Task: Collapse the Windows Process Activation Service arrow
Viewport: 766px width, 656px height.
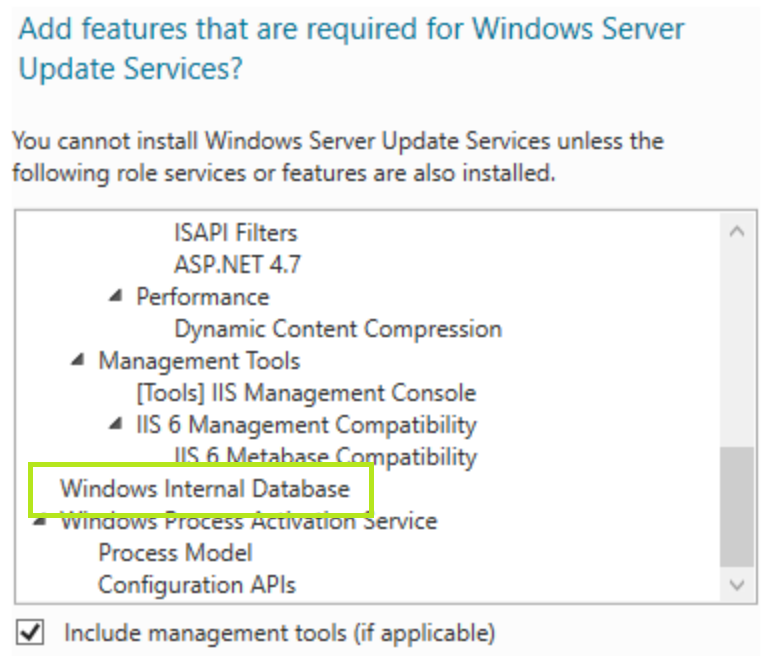Action: pos(40,519)
